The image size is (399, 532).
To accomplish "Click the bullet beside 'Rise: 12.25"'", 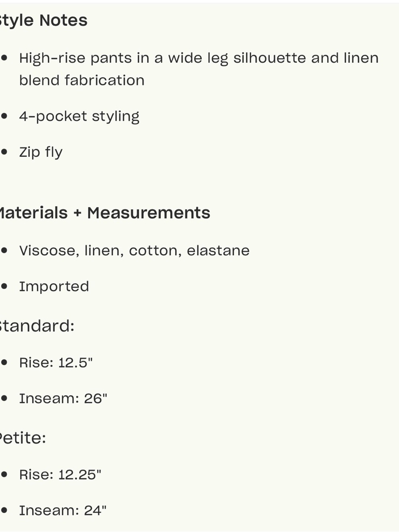I will 4,474.
